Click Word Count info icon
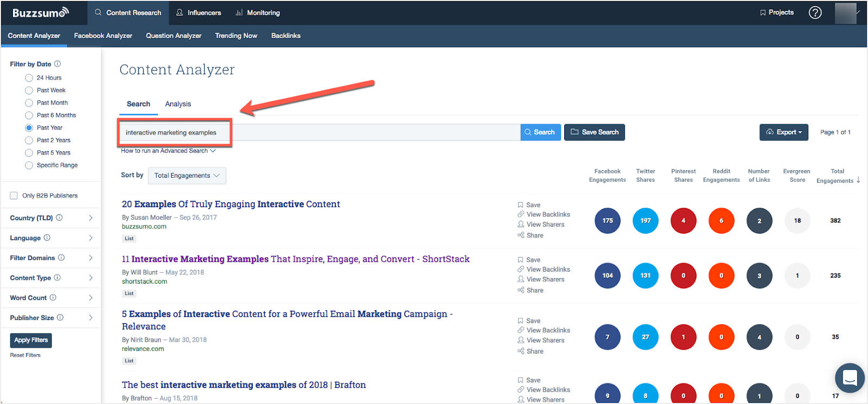 pyautogui.click(x=53, y=298)
